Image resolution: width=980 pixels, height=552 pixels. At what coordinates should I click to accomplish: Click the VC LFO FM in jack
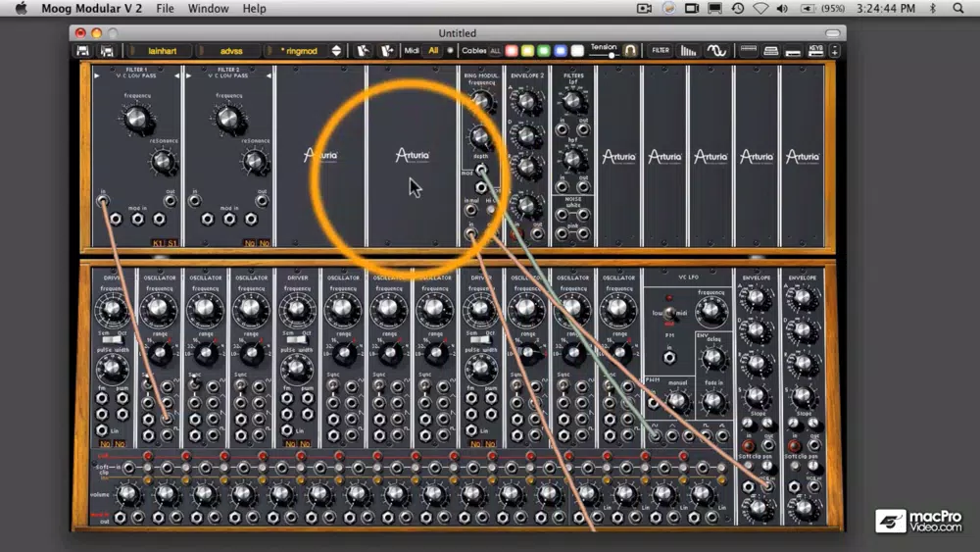tap(669, 358)
